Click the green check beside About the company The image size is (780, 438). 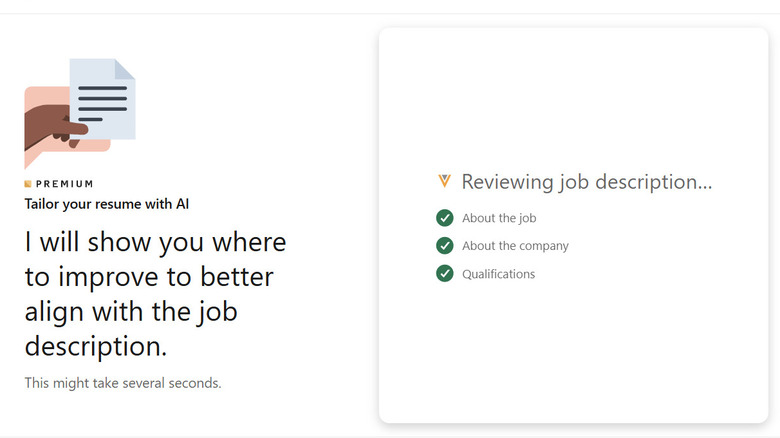pos(445,246)
